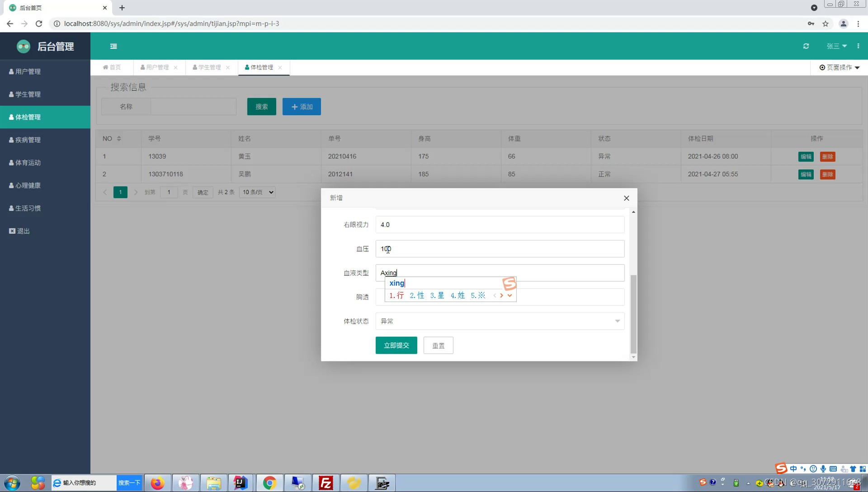Switch to the 学生管理 tab
Screen dimensions: 868x492
pos(207,67)
